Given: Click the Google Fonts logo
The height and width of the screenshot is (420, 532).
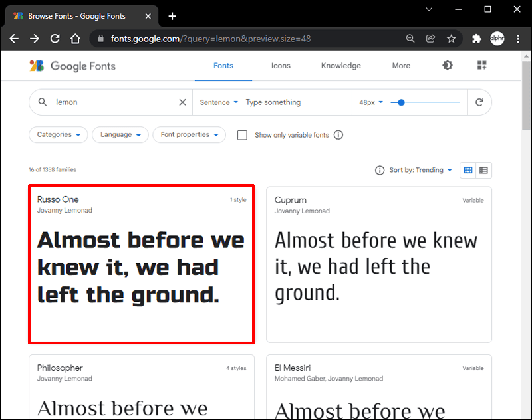Looking at the screenshot, I should click(x=72, y=66).
